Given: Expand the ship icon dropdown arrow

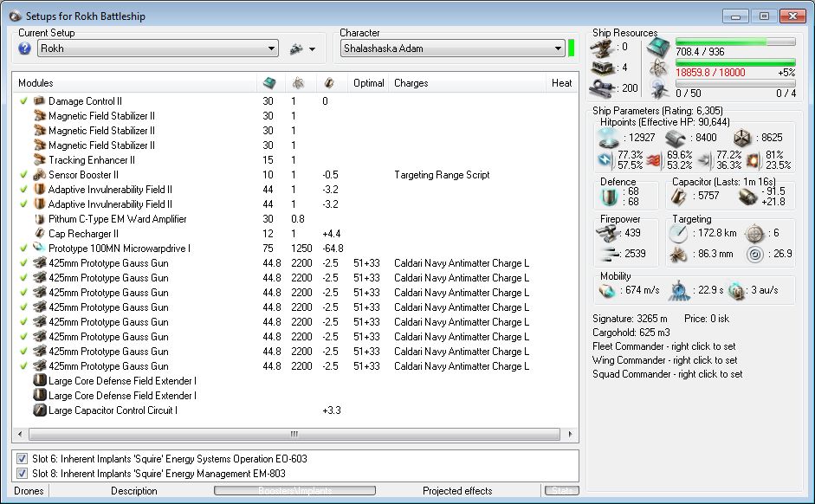Looking at the screenshot, I should pos(312,49).
